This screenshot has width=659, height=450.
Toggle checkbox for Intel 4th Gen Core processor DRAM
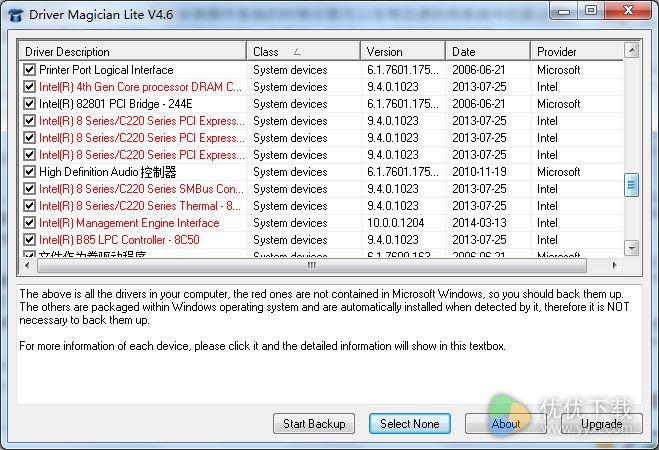click(x=29, y=87)
